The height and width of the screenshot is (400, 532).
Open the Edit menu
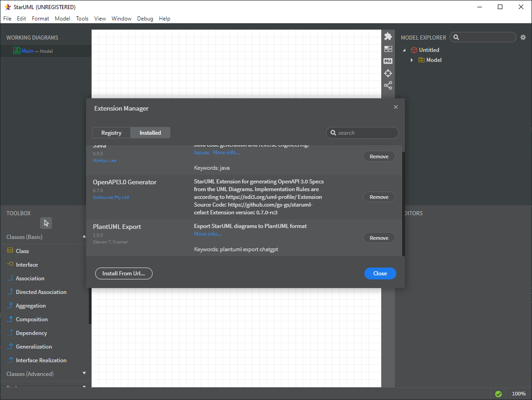tap(21, 19)
